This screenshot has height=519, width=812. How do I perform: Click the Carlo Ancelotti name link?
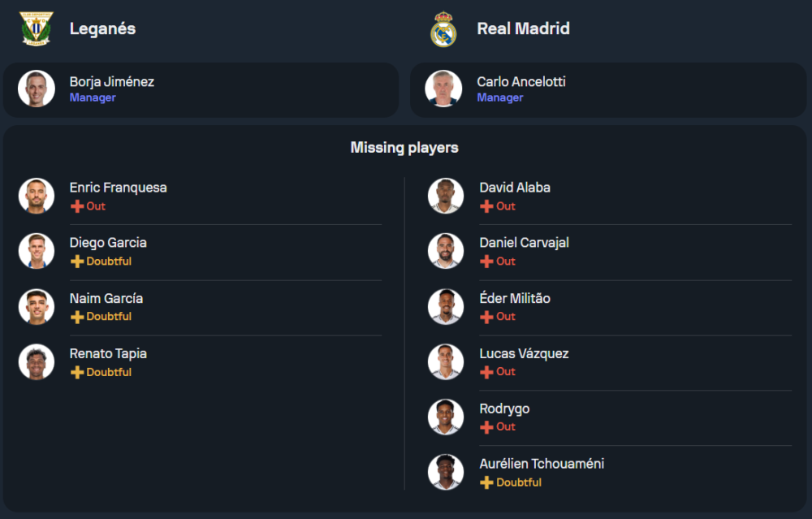click(521, 82)
